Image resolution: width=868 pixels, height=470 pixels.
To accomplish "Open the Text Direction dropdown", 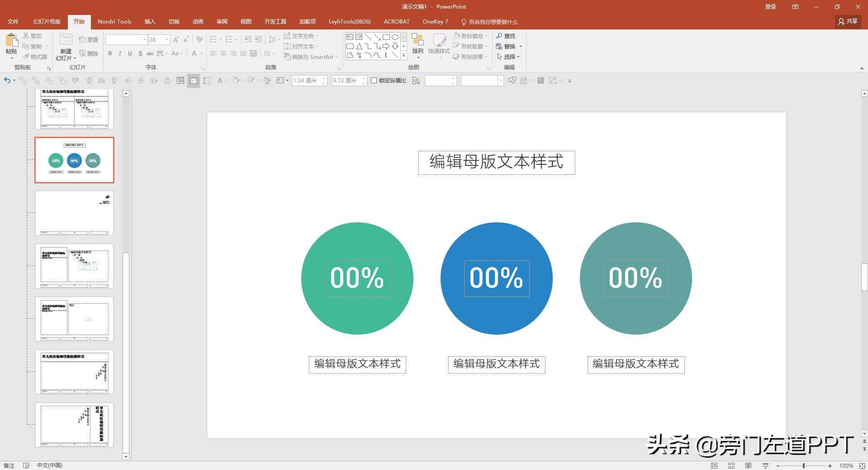I will point(301,36).
